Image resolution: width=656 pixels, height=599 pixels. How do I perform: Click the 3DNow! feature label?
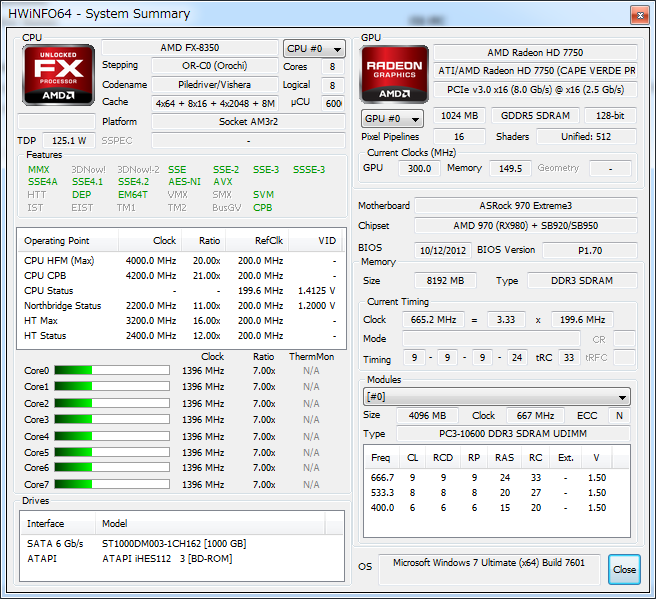88,169
